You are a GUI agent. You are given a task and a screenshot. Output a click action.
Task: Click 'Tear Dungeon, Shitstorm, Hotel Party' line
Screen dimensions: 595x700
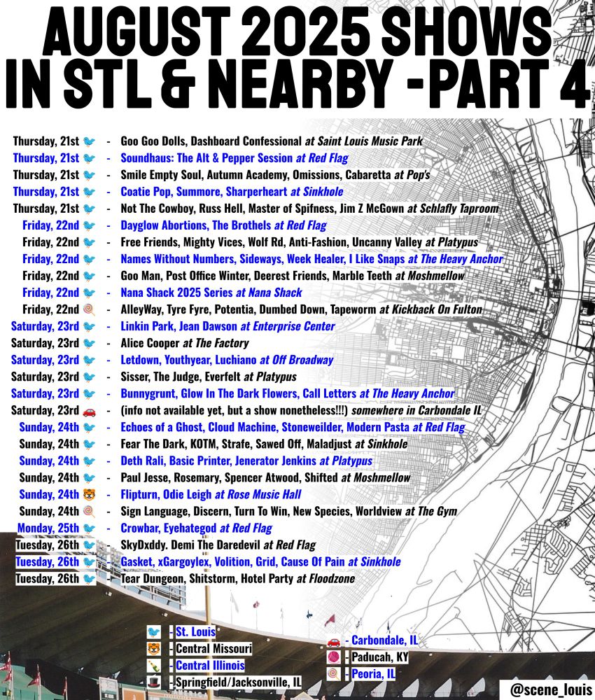[x=238, y=579]
